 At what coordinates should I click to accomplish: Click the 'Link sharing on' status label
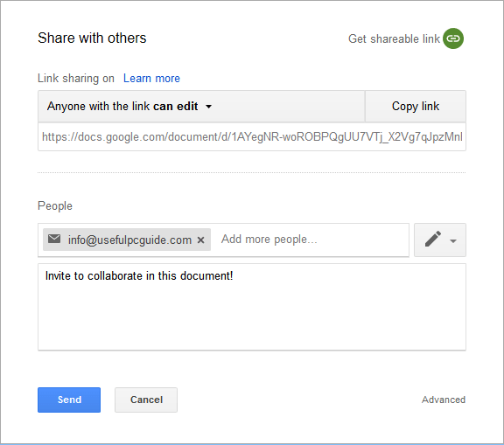76,79
